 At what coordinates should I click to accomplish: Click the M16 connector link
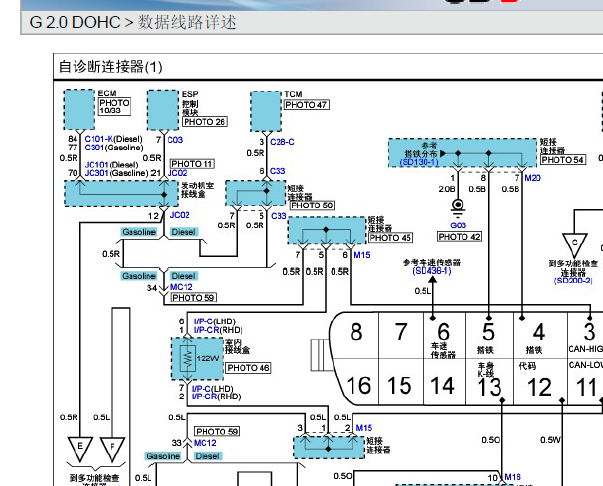(512, 477)
